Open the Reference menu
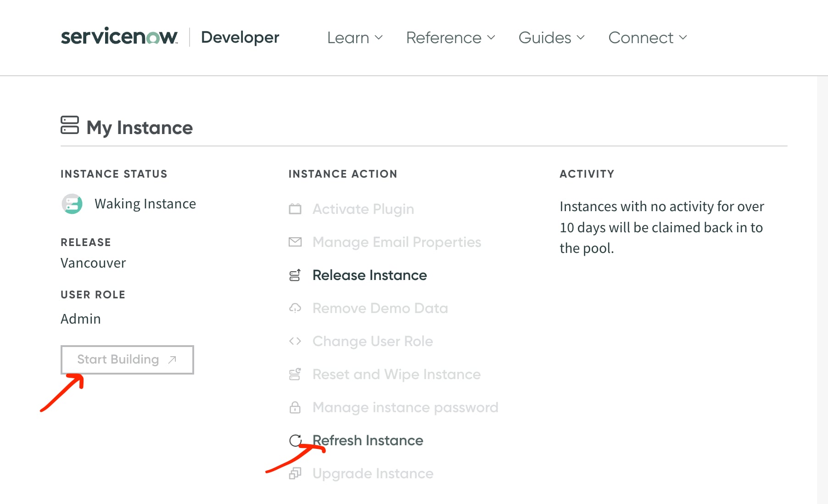 click(x=451, y=38)
